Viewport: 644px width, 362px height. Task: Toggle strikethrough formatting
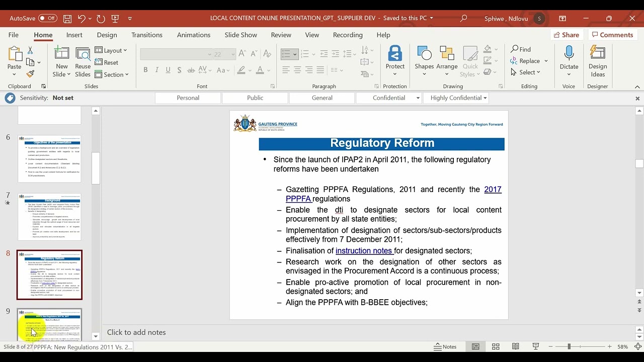click(191, 70)
